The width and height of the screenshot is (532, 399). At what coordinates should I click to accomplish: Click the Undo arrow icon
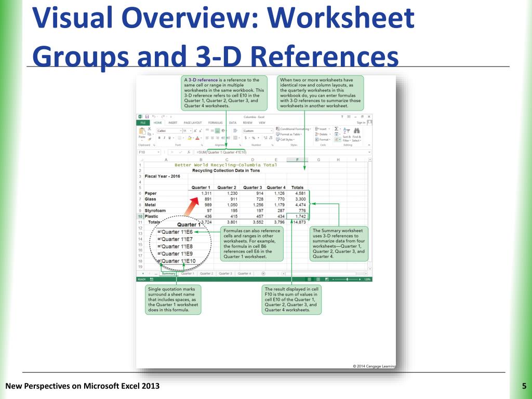point(154,117)
